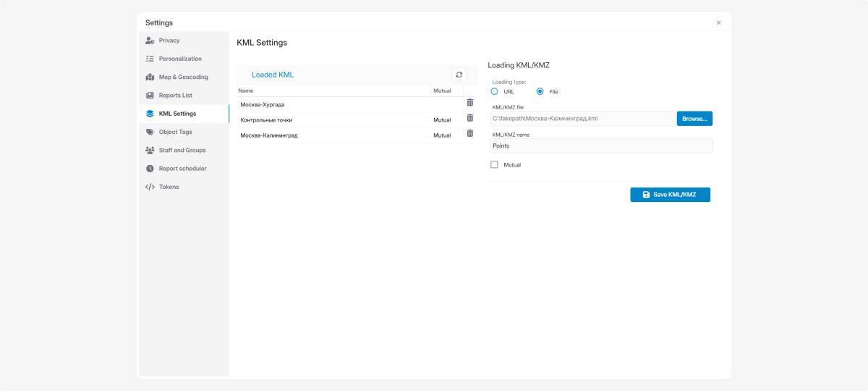Enable the Mutual checkbox

coord(495,165)
